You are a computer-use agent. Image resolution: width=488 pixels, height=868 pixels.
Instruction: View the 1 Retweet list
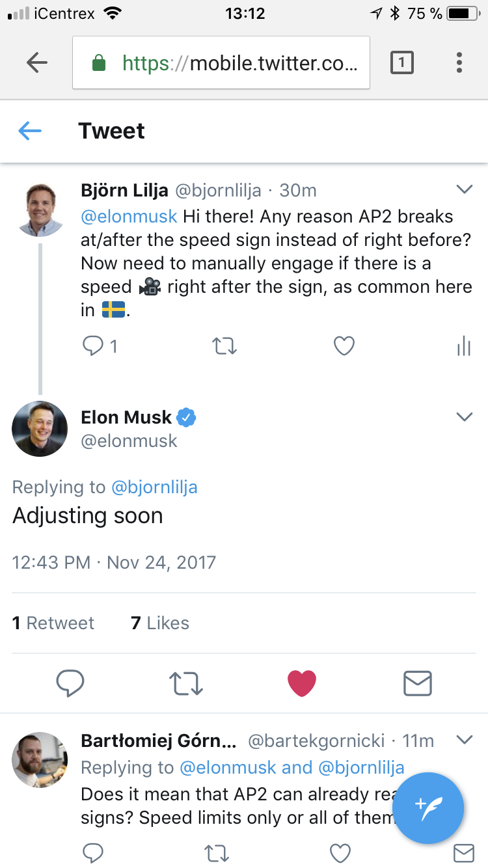point(53,623)
